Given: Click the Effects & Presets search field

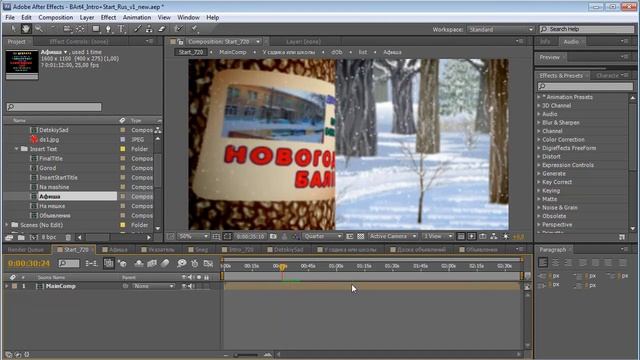Looking at the screenshot, I should 585,86.
